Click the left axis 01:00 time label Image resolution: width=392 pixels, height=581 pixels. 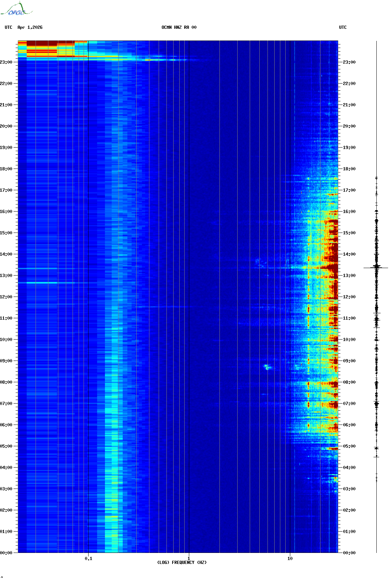6,532
